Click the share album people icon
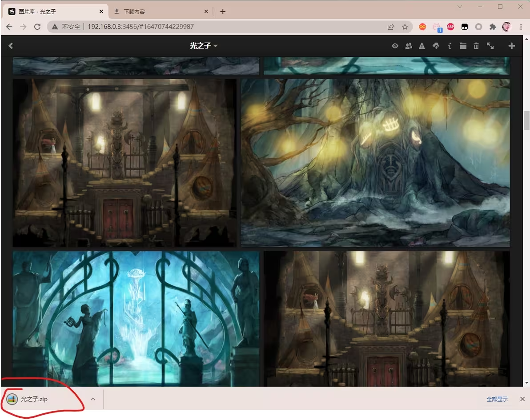This screenshot has height=420, width=530. pos(408,46)
